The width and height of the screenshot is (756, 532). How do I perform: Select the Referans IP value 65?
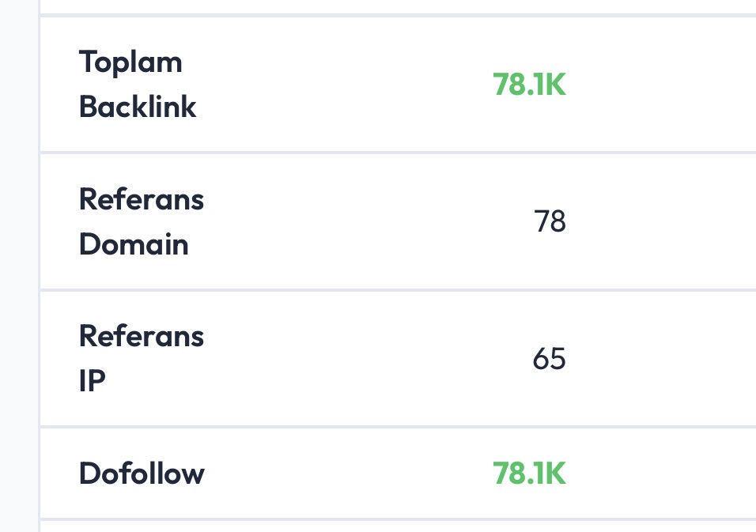[549, 359]
